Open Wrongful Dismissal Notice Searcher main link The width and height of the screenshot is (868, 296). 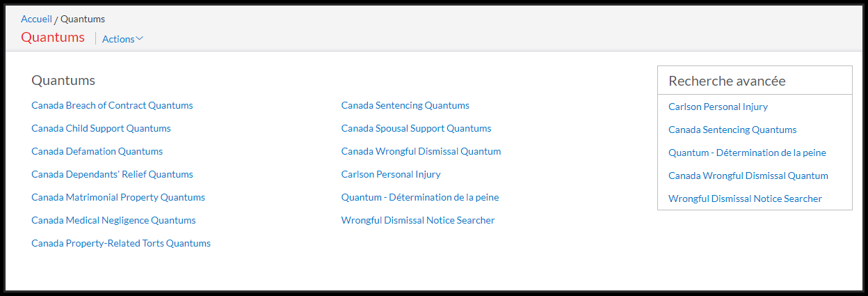pos(418,221)
